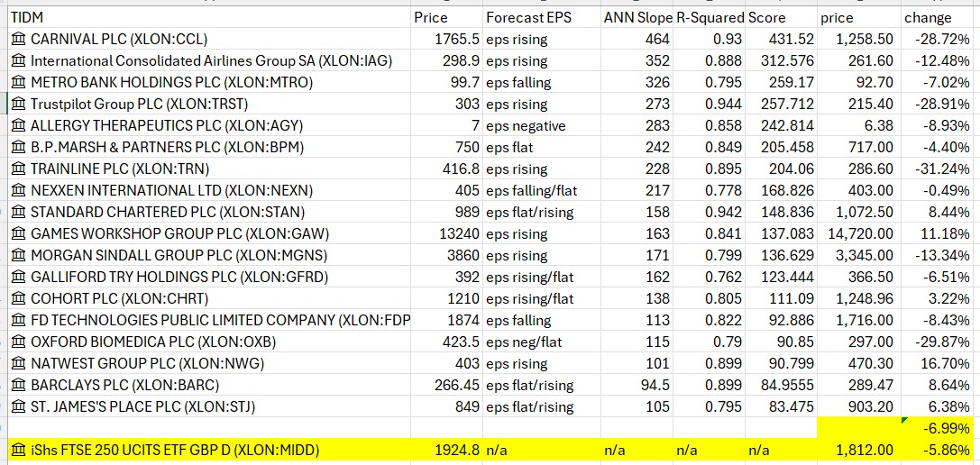Screen dimensions: 980x465
Task: Select METRO BANK's 'eps falling' cell
Action: tap(541, 83)
